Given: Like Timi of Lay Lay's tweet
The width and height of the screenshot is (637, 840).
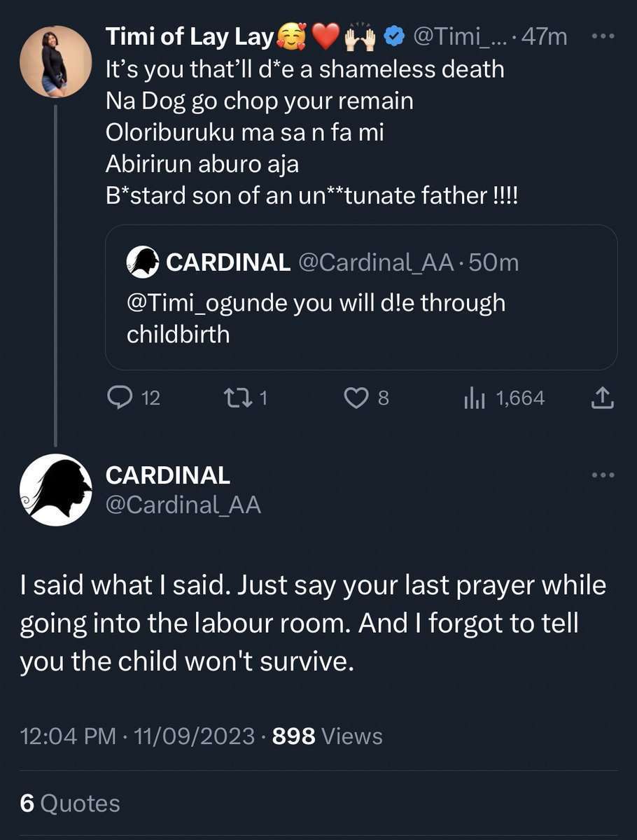Looking at the screenshot, I should click(x=356, y=398).
